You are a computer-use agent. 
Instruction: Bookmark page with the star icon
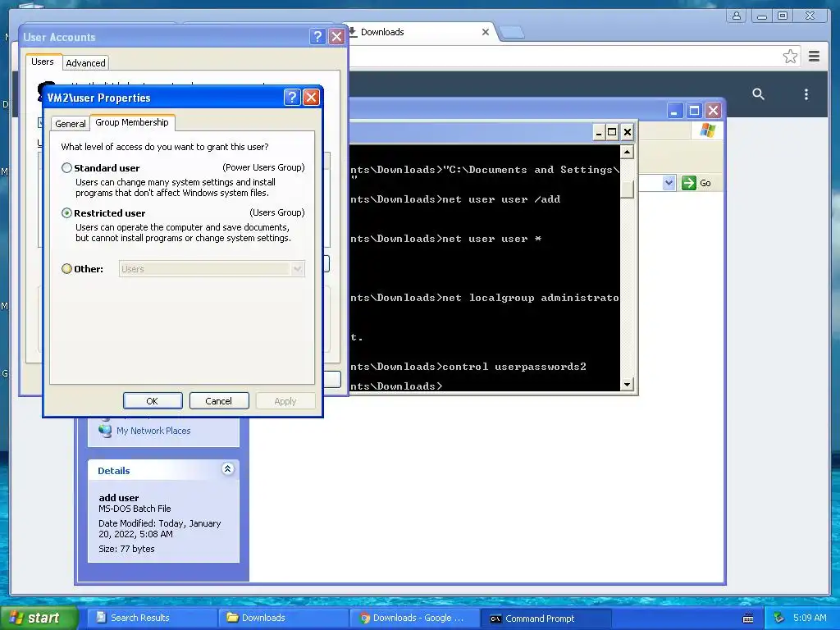click(790, 57)
